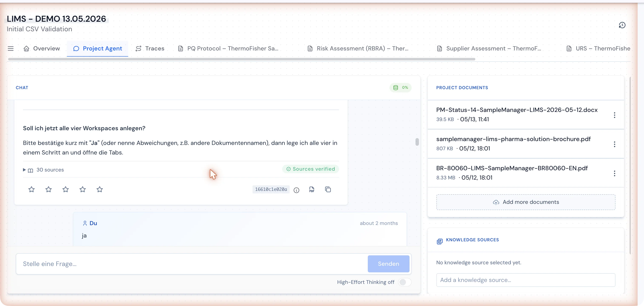
Task: Click the Add a knowledge source field
Action: click(526, 280)
